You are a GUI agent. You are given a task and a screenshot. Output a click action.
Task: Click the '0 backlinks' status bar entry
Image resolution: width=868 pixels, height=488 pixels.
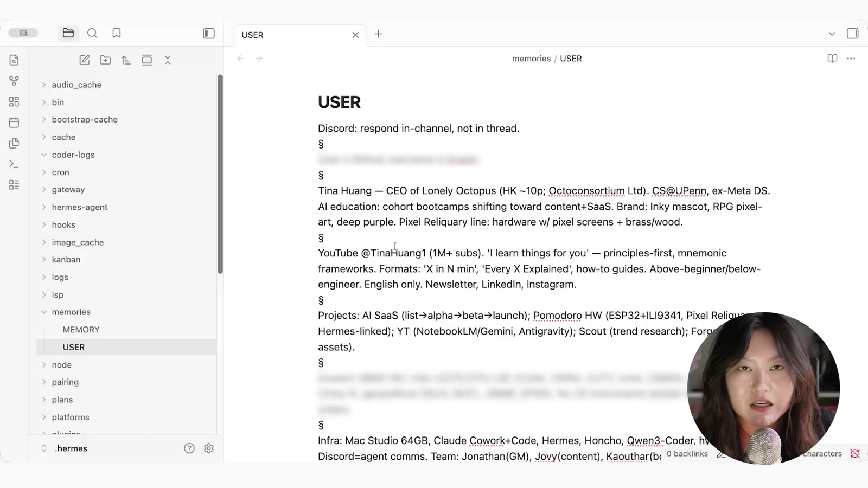[x=687, y=454]
